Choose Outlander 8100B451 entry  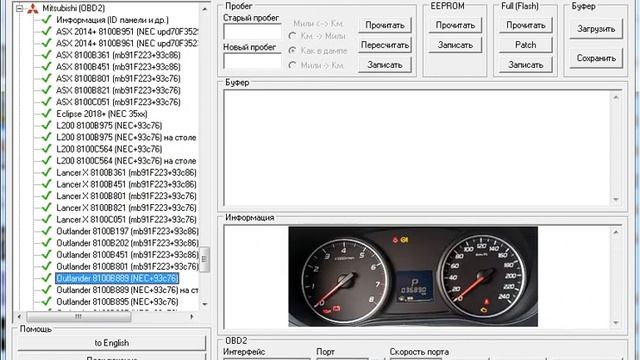[x=127, y=255]
